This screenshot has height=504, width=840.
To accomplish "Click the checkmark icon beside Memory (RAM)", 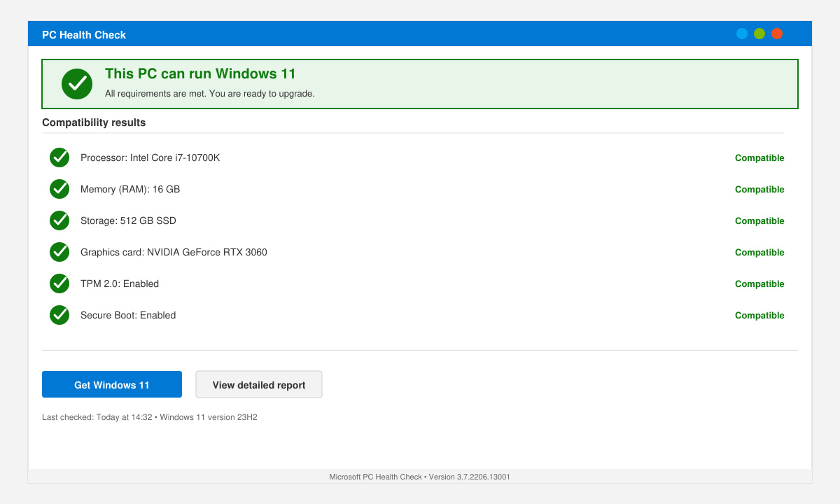I will point(59,189).
